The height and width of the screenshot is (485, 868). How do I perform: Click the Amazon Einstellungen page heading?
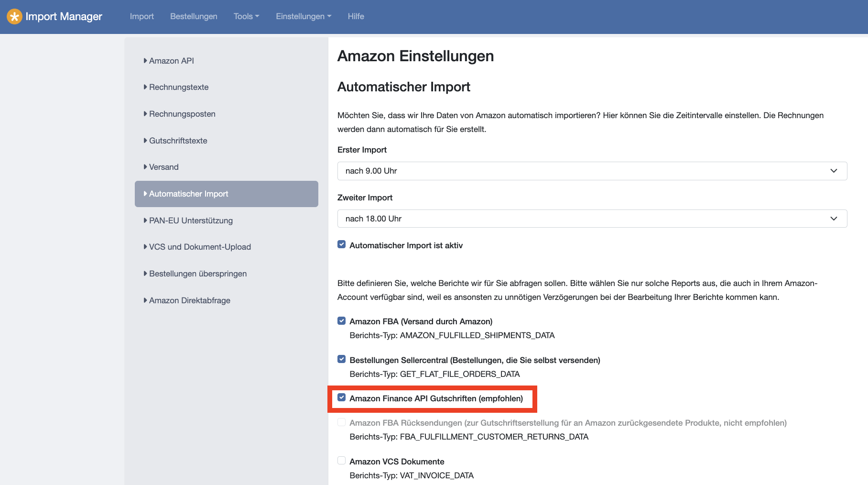(x=416, y=56)
